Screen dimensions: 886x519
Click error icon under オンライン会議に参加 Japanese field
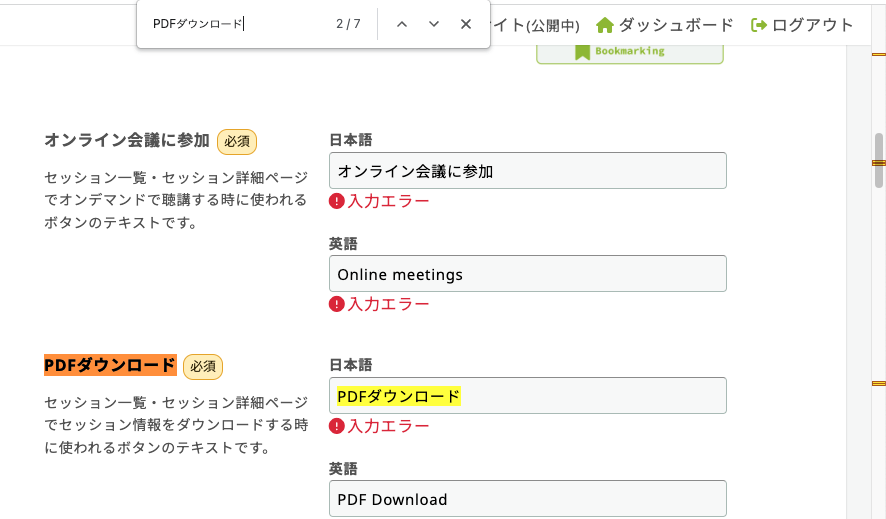click(x=337, y=201)
